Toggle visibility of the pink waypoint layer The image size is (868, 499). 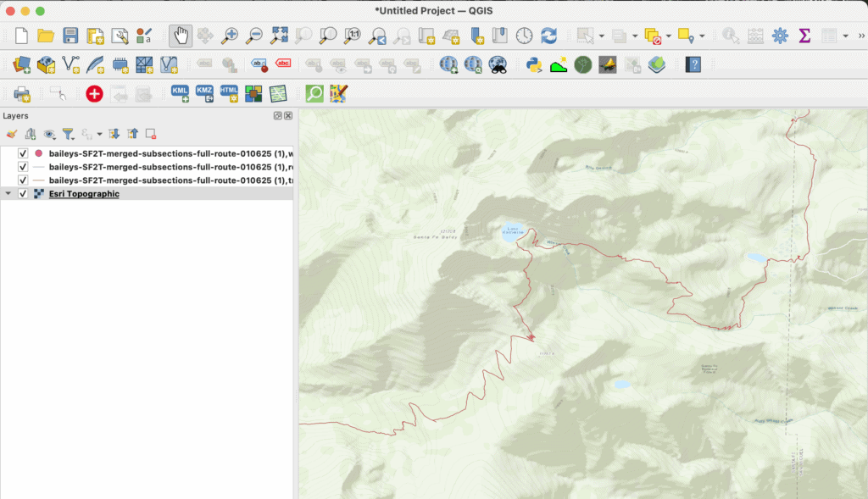point(23,153)
